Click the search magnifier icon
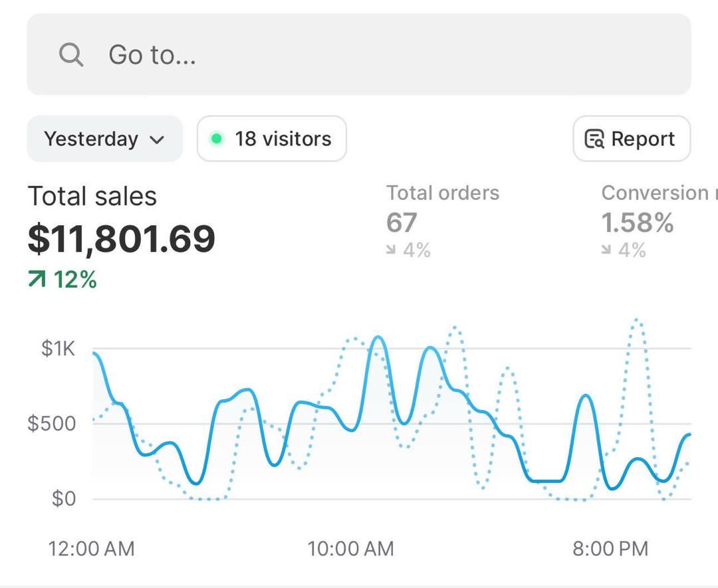The image size is (718, 588). [71, 55]
